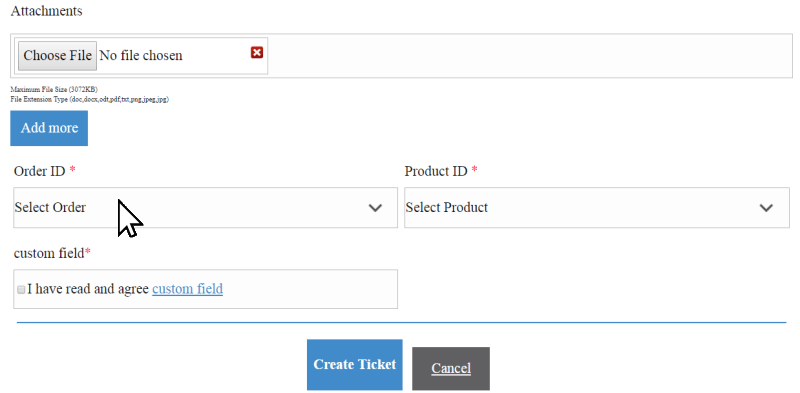Open the Select Order dropdown
The image size is (800, 393).
point(205,207)
